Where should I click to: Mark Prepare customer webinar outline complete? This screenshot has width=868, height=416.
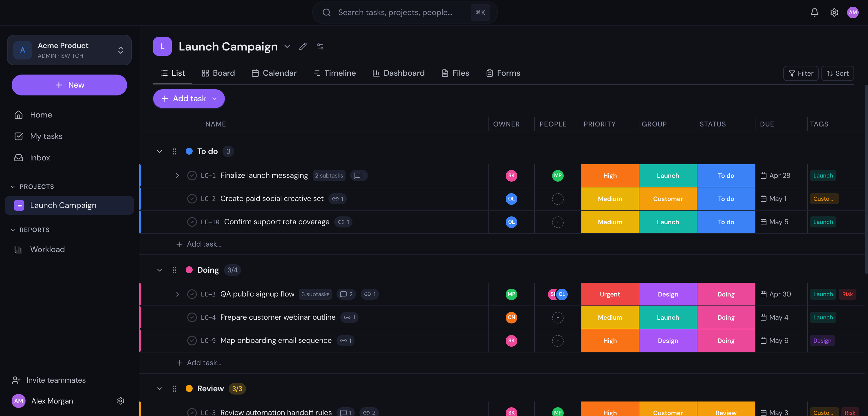coord(192,317)
